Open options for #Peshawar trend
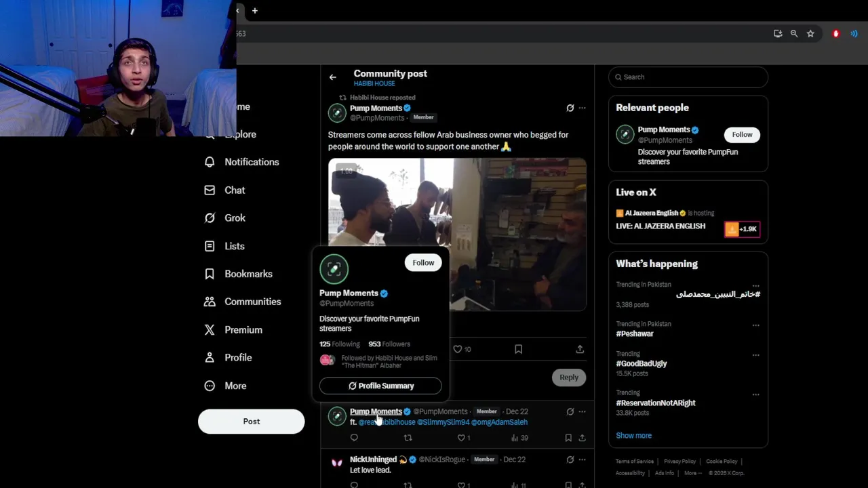 [755, 325]
